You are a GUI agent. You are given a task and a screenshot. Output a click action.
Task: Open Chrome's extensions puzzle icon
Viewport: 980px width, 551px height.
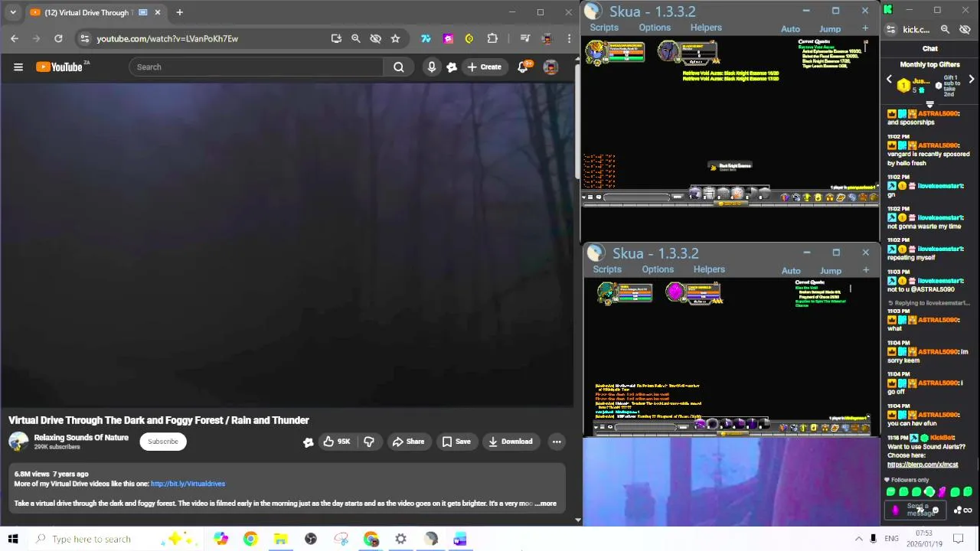click(492, 38)
